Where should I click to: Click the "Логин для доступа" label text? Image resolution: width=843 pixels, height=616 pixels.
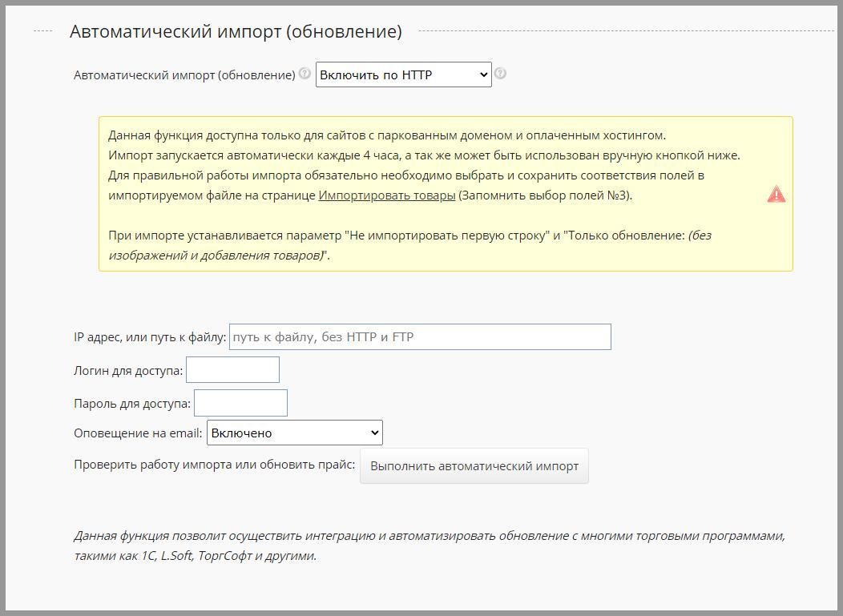pos(128,371)
